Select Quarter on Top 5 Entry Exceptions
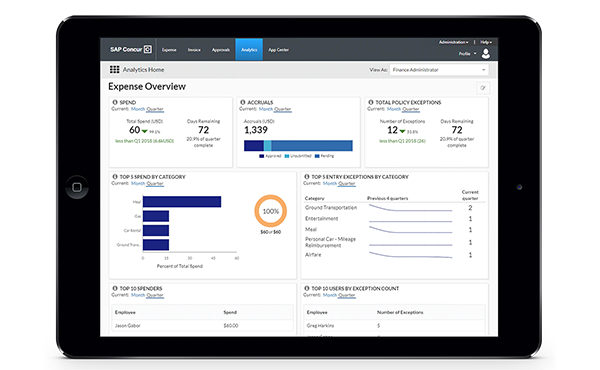 point(347,183)
